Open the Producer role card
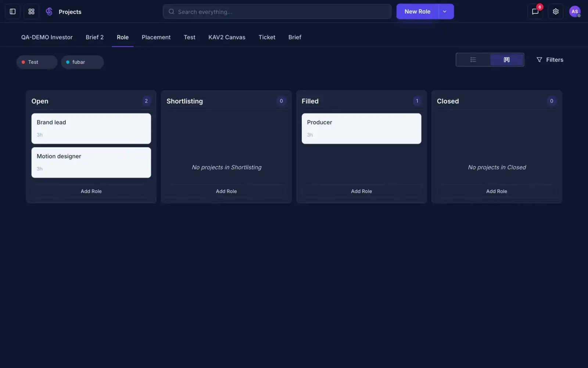This screenshot has height=368, width=588. point(362,128)
